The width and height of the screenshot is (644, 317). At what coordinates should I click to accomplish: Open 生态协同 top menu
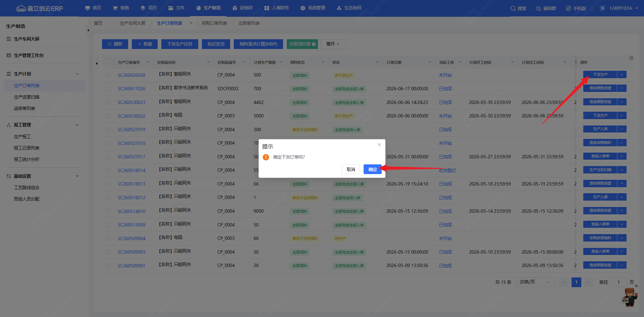(x=349, y=8)
